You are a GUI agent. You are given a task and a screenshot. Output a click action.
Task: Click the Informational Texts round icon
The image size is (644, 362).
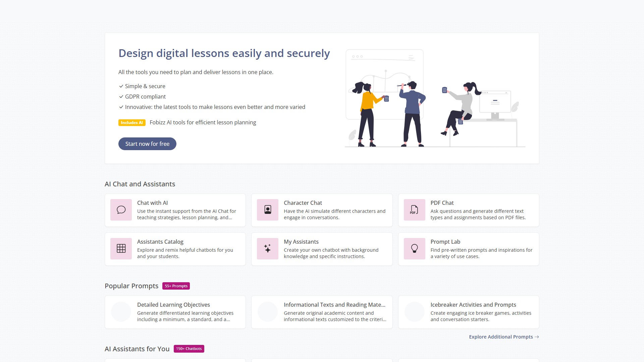click(268, 312)
